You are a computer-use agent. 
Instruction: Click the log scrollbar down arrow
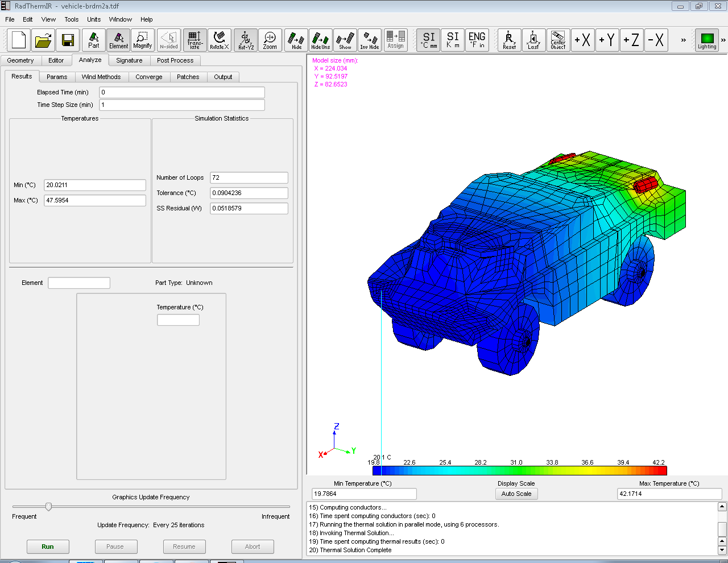point(722,550)
